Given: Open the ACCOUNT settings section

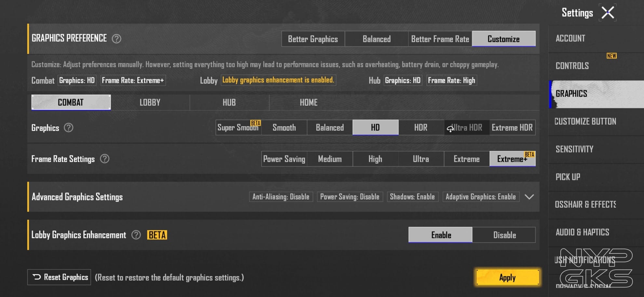Looking at the screenshot, I should pos(596,39).
